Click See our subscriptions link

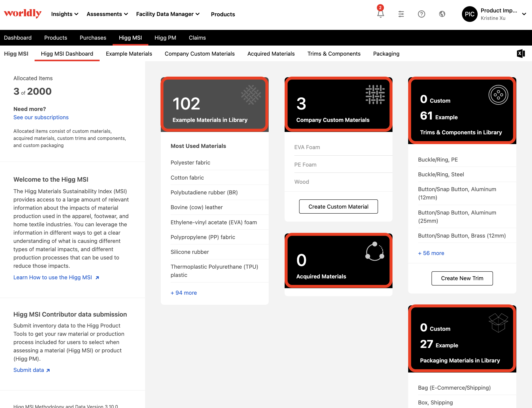(x=41, y=117)
